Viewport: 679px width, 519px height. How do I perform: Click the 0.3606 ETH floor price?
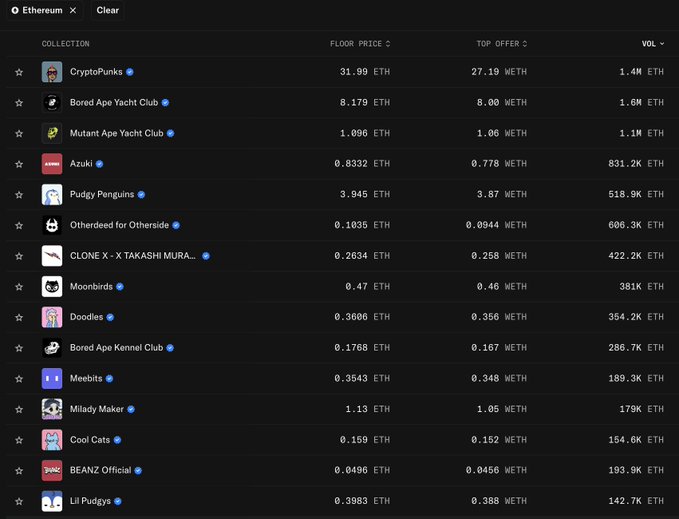click(362, 317)
